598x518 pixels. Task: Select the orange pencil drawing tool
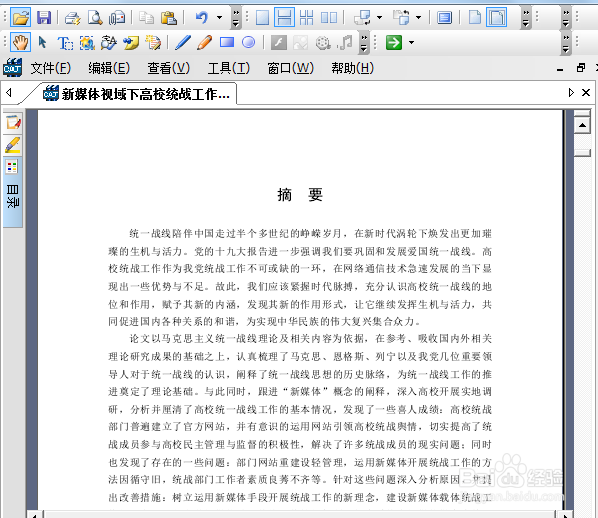pos(205,42)
